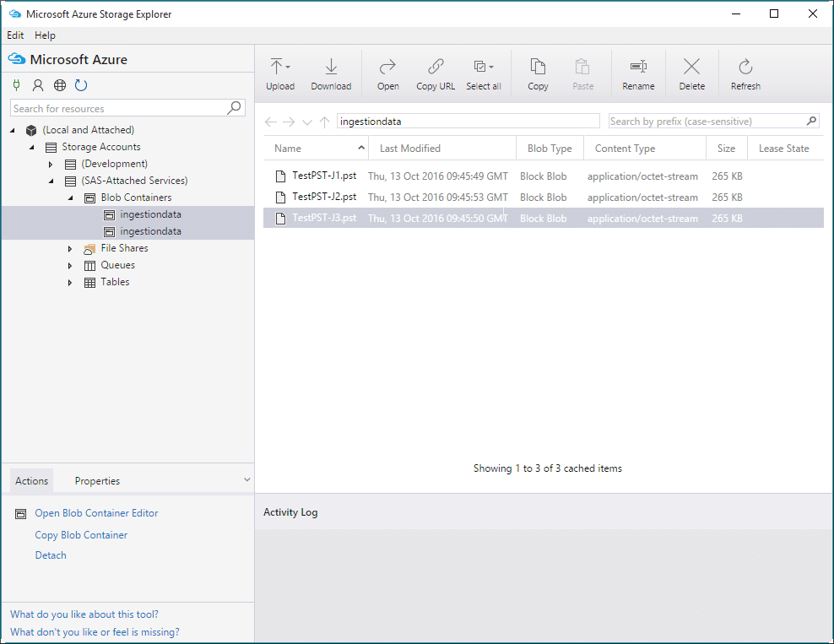
Task: Navigate forward with the right arrow
Action: [289, 122]
